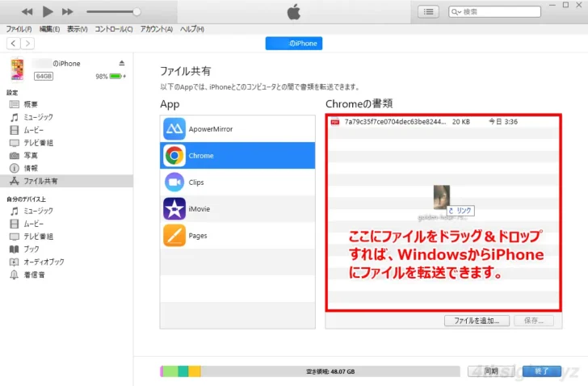Click the 64GB capacity badge
The width and height of the screenshot is (588, 386).
44,76
